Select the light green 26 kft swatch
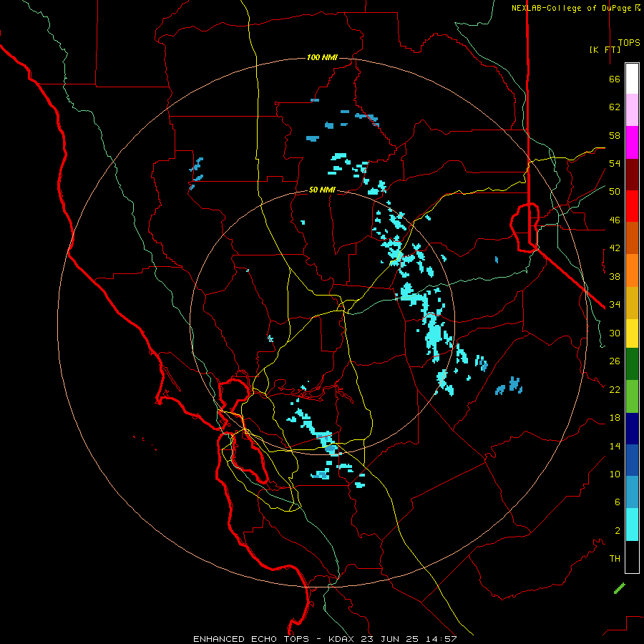 click(x=632, y=396)
